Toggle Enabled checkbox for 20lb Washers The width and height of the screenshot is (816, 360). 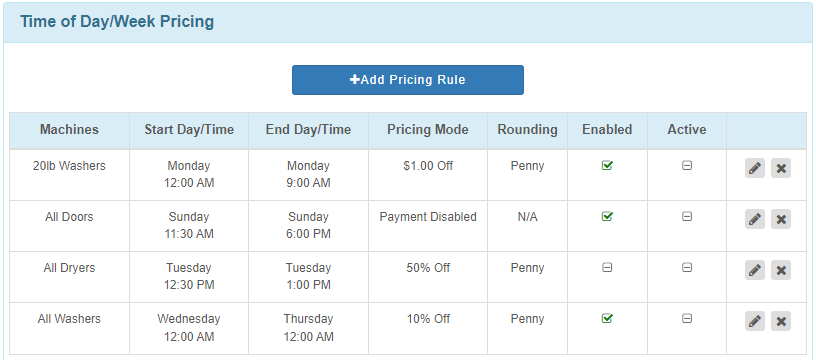pos(607,165)
